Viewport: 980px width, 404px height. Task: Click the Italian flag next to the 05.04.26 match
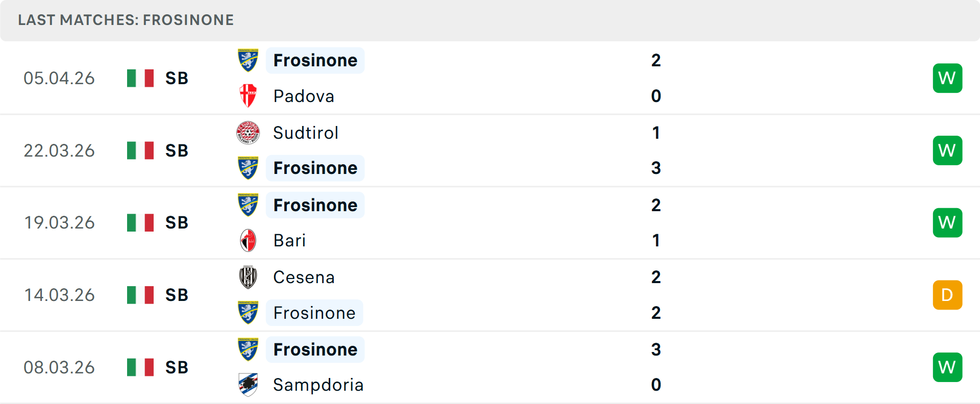click(x=140, y=78)
